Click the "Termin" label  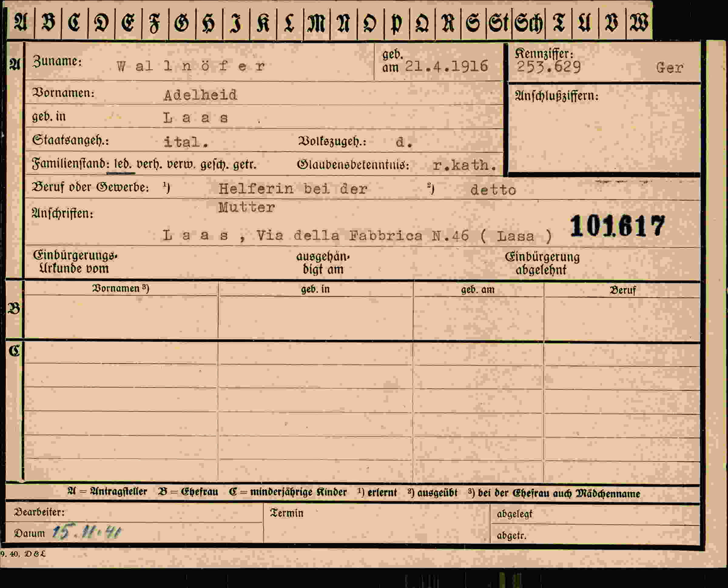click(x=287, y=513)
